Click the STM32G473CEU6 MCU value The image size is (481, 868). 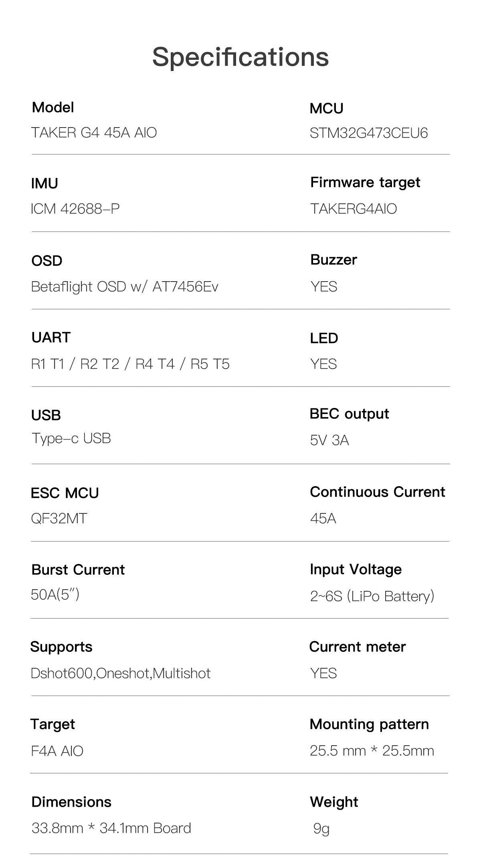click(369, 133)
